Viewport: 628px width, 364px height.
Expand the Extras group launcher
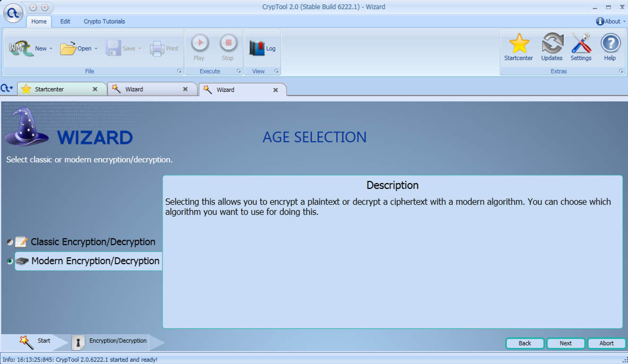tap(621, 71)
